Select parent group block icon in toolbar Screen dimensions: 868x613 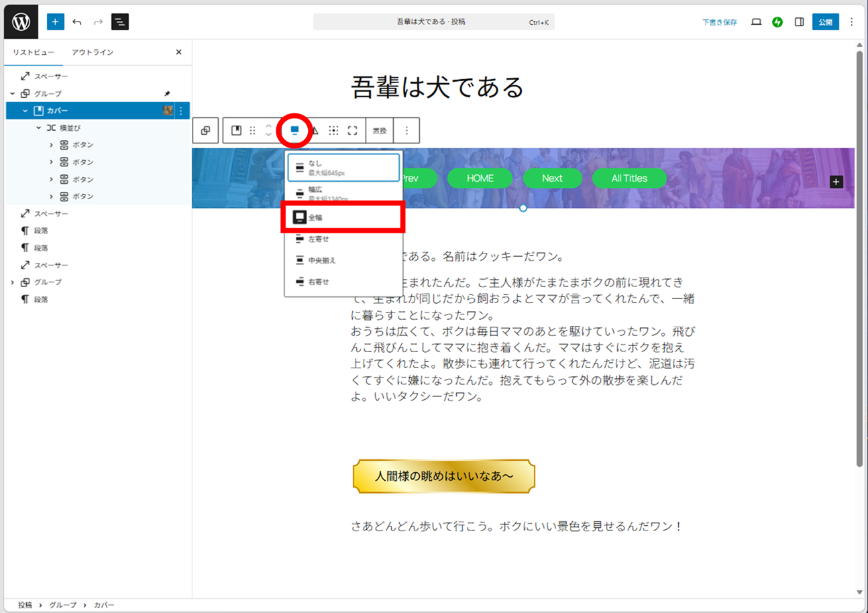tap(206, 131)
